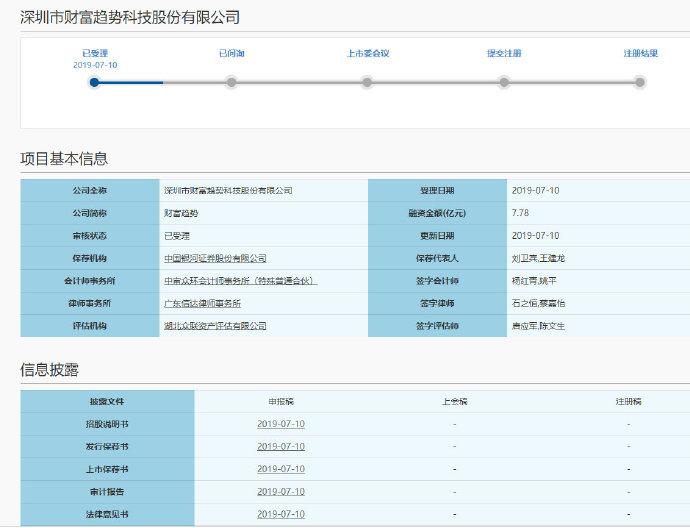Open the 中审众环会计师事务所 accounting firm link
Image resolution: width=690 pixels, height=528 pixels.
(241, 281)
